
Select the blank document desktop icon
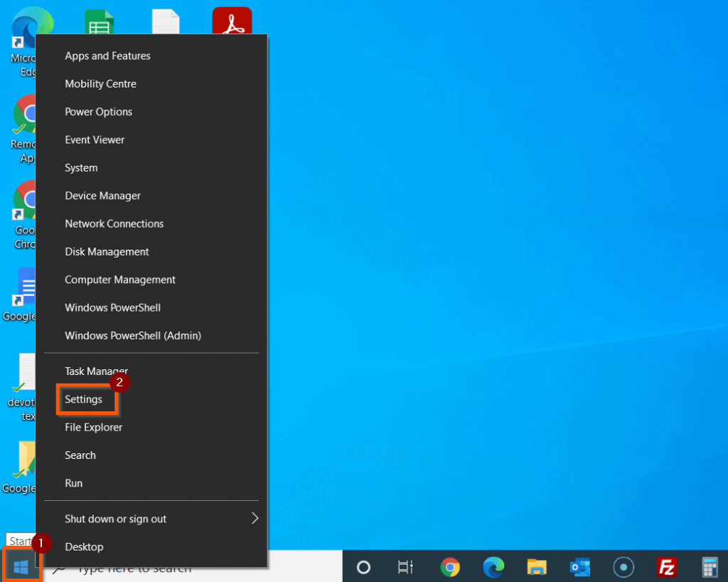(x=166, y=21)
